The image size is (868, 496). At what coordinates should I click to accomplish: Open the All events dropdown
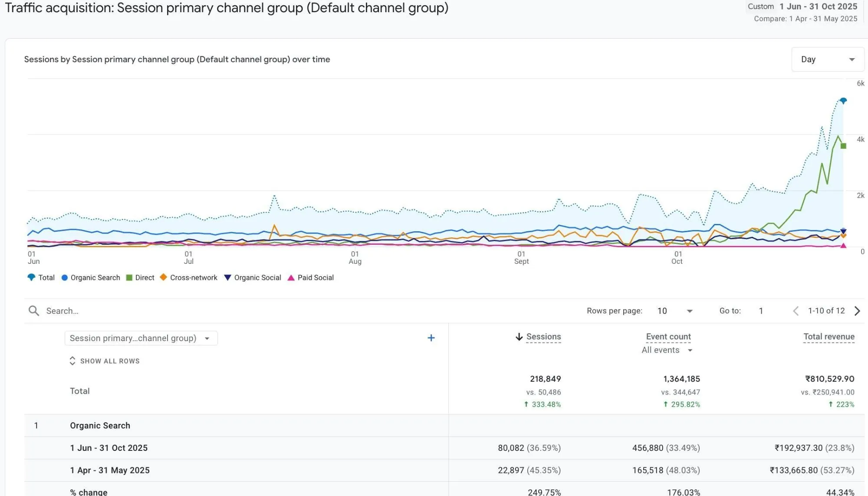667,350
